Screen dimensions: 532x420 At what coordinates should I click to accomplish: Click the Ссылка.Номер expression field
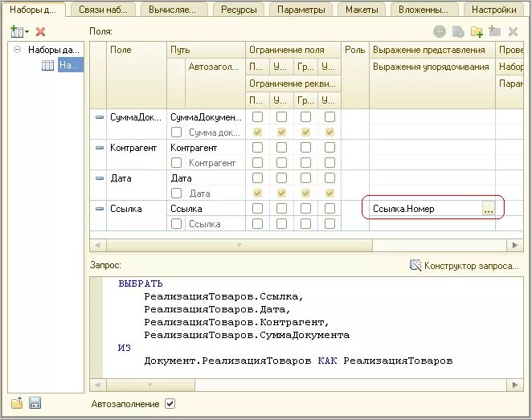point(426,209)
